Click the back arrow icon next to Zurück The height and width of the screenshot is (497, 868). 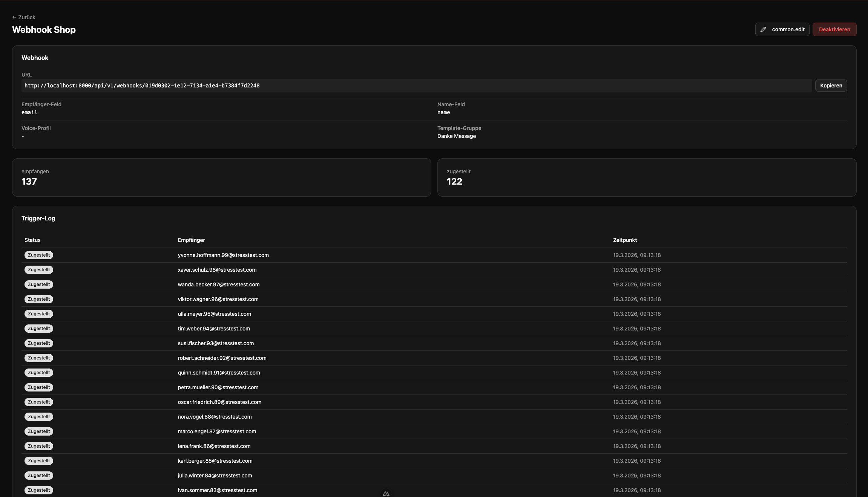coord(14,17)
